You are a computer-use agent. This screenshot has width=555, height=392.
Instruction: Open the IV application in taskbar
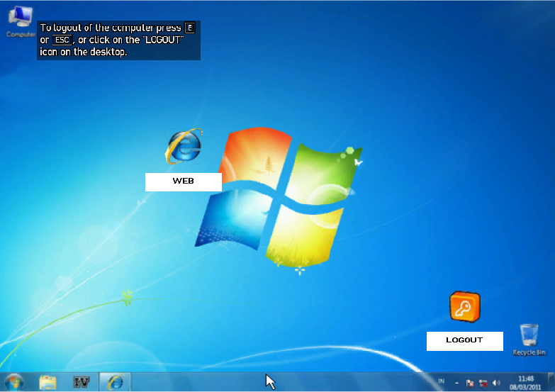81,383
